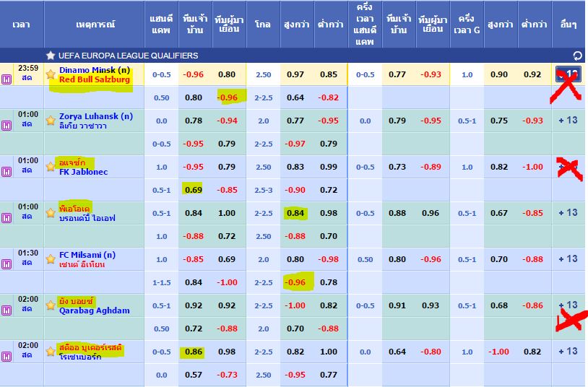Select over odds 0.97 for Dinamo Minsk
The image size is (588, 387).
click(295, 74)
